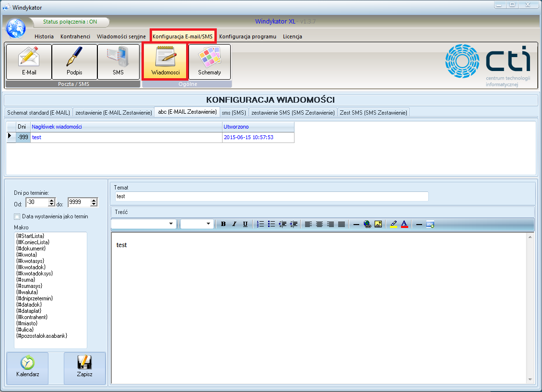Save with the Zapisz diskette button
542x392 pixels.
click(85, 368)
